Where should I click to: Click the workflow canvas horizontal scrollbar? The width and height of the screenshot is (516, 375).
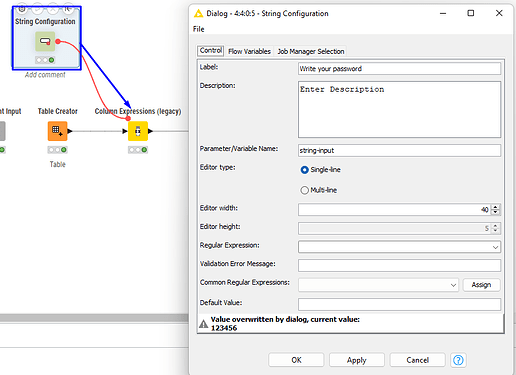(x=94, y=318)
